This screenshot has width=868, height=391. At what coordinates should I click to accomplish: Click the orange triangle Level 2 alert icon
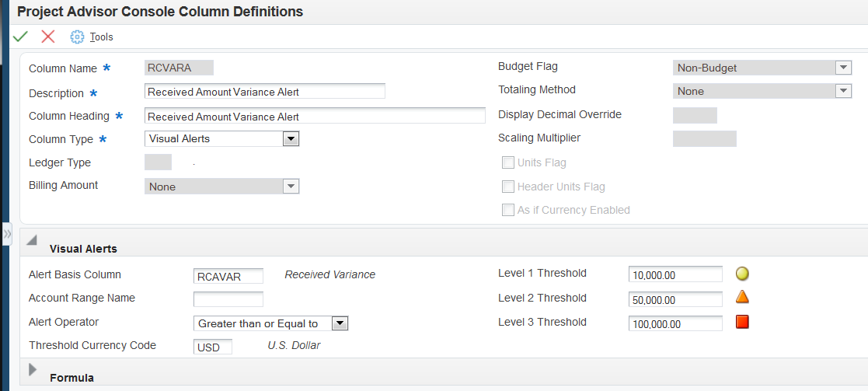click(x=742, y=297)
